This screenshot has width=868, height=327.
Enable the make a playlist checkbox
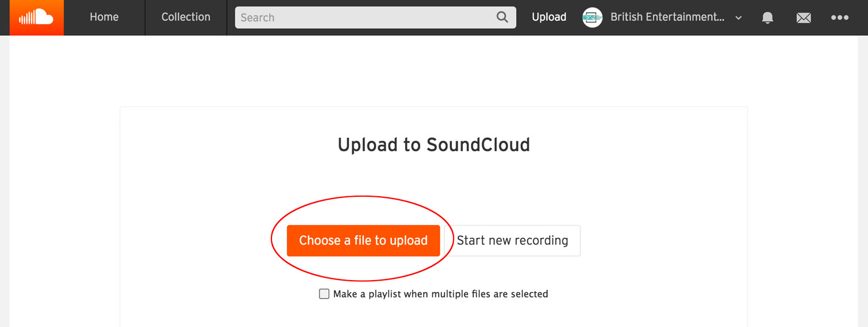324,294
